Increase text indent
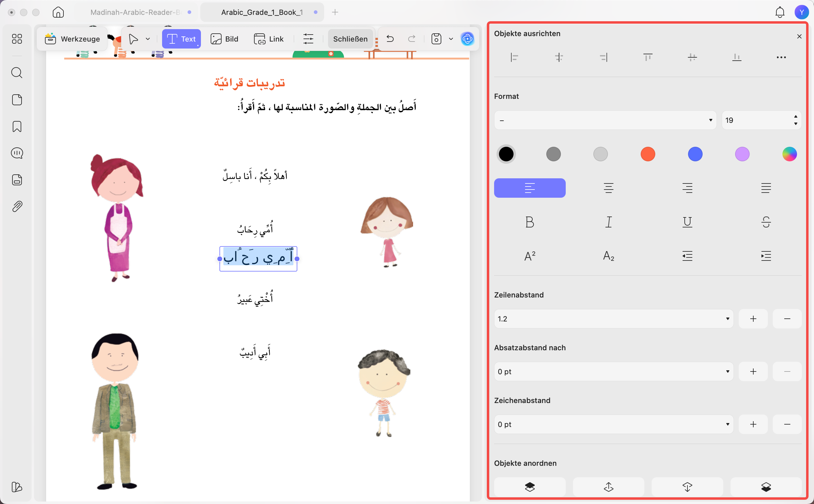814x504 pixels. [766, 256]
